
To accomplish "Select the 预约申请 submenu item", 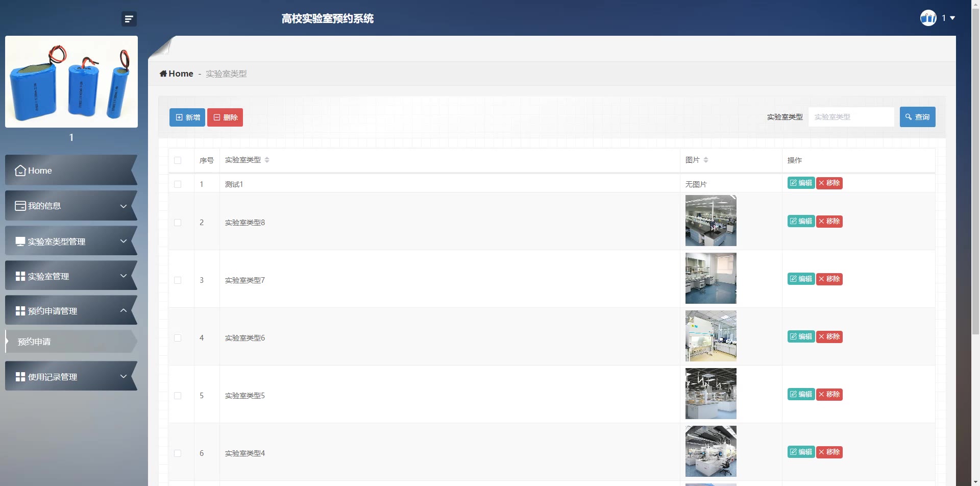I will pyautogui.click(x=71, y=342).
